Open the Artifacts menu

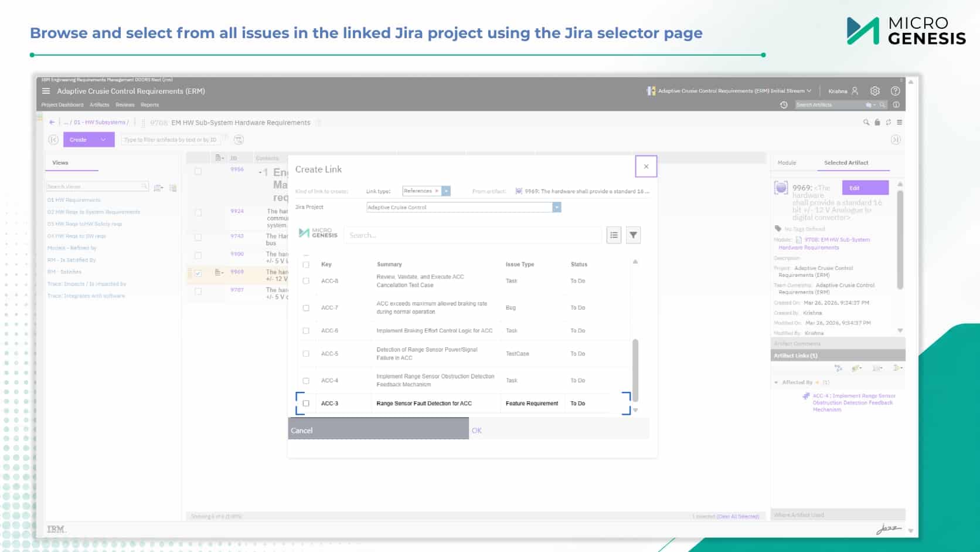pyautogui.click(x=100, y=105)
